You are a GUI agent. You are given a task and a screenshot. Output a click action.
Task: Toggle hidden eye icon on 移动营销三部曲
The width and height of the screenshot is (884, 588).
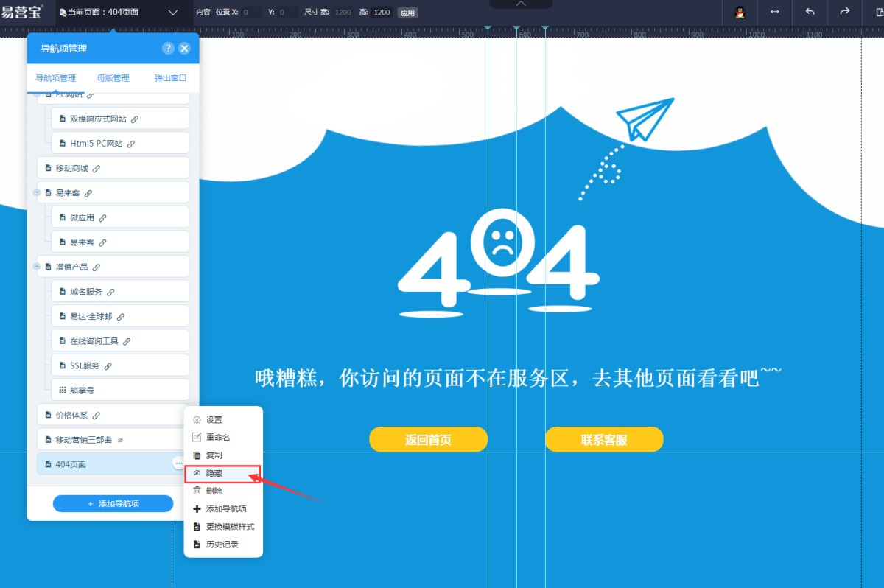pos(120,440)
